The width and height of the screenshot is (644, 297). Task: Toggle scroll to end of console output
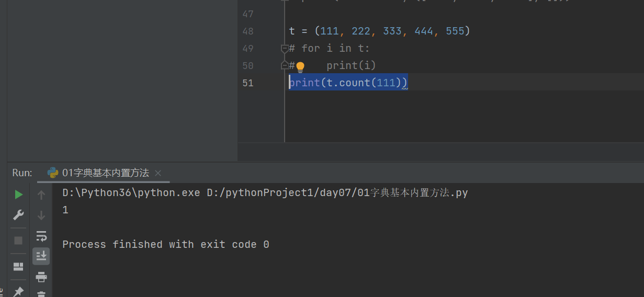[x=41, y=256]
